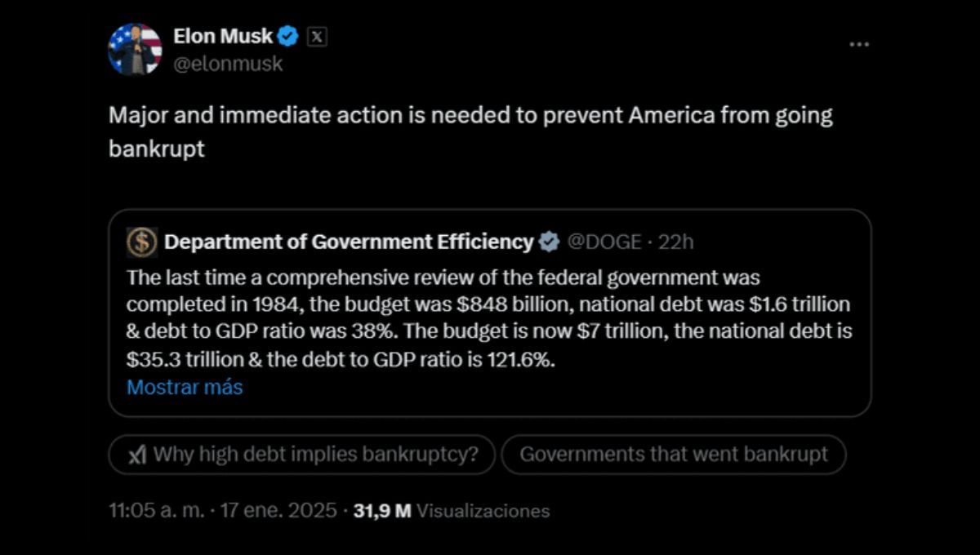
Task: Click the X affiliation badge next to the name
Action: [x=317, y=37]
